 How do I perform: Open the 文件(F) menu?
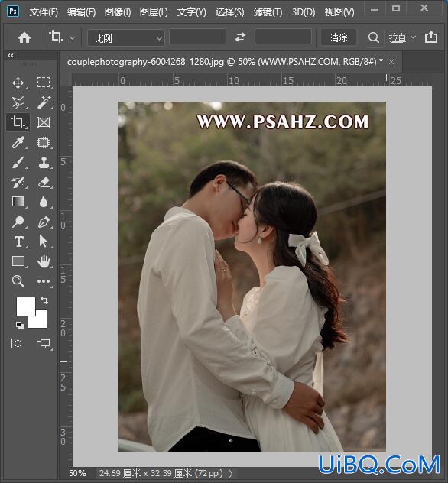(x=44, y=12)
